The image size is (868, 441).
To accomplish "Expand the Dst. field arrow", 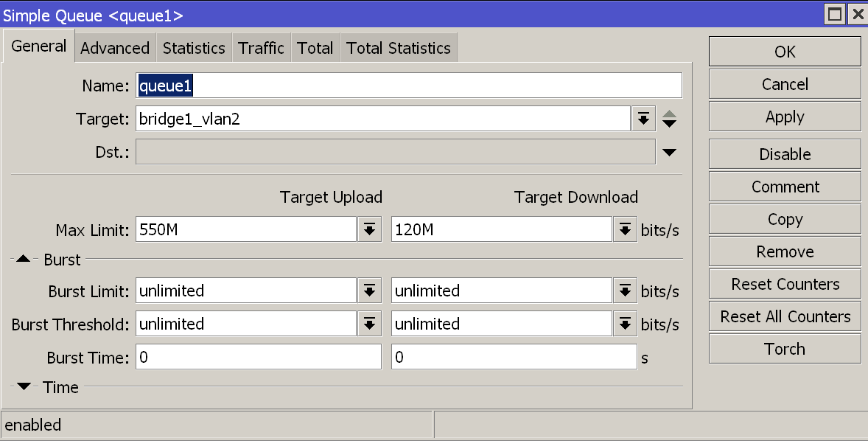I will click(669, 153).
